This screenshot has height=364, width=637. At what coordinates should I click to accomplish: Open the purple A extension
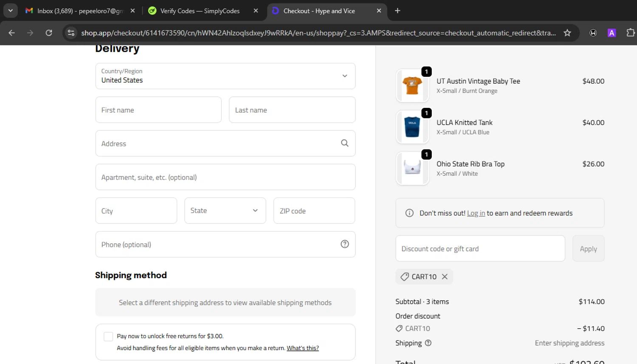pyautogui.click(x=612, y=33)
